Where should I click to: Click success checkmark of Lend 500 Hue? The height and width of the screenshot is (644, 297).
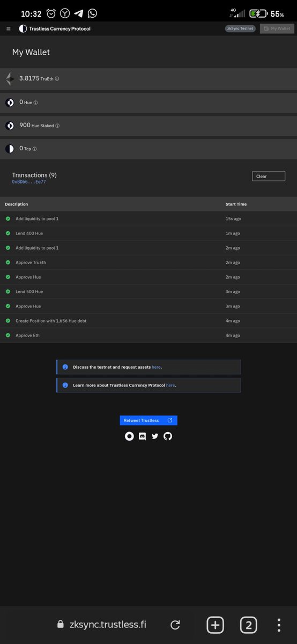click(8, 291)
